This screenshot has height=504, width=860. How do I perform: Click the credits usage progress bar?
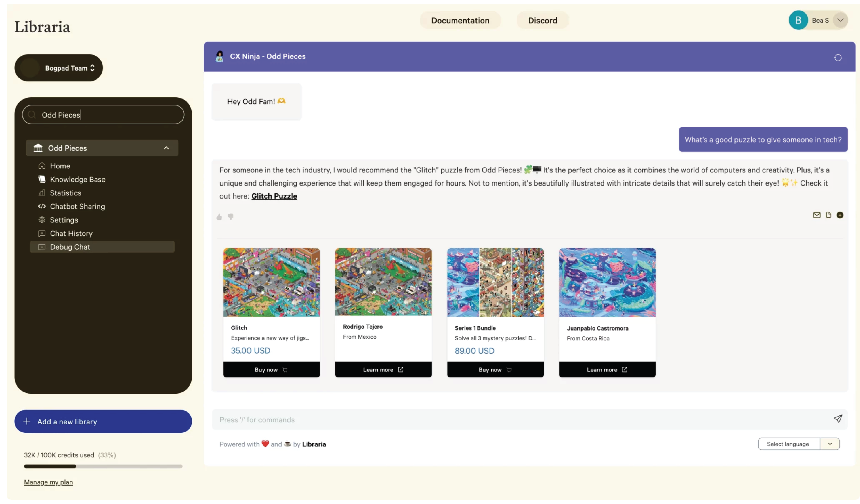102,466
